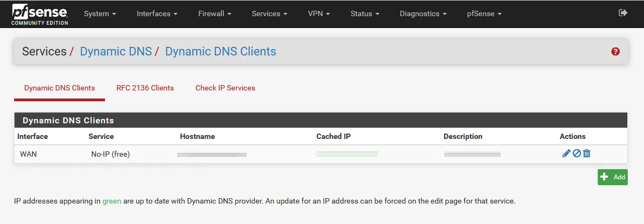The width and height of the screenshot is (644, 224).
Task: Open the VPN menu
Action: tap(319, 13)
